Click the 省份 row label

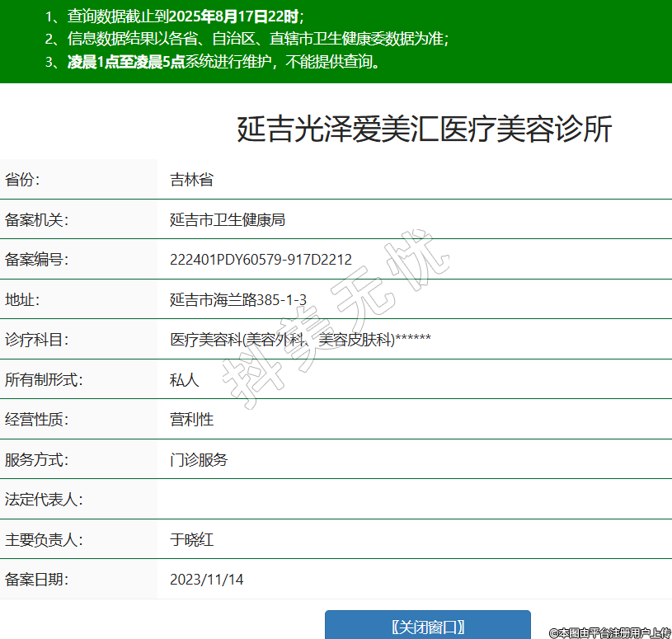(23, 180)
